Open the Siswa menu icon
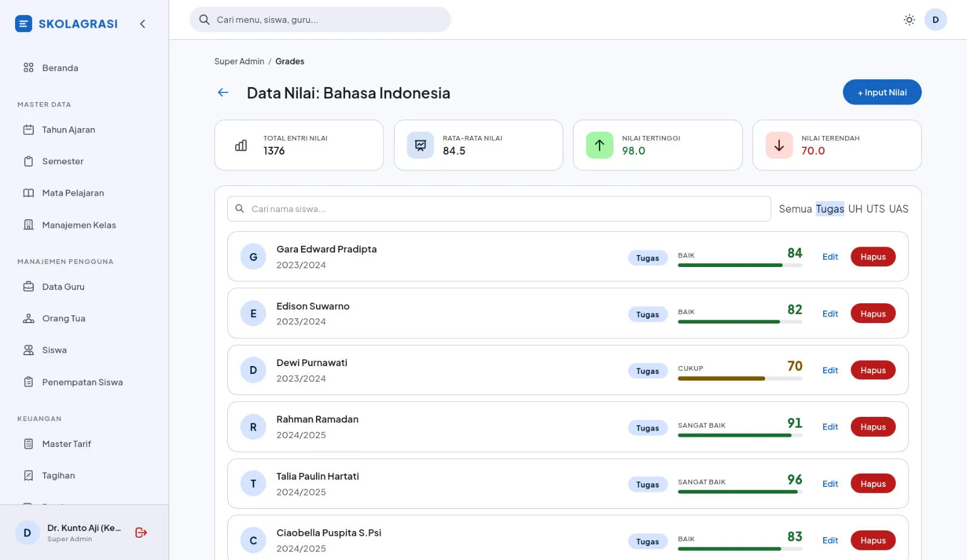The width and height of the screenshot is (967, 560). [28, 350]
